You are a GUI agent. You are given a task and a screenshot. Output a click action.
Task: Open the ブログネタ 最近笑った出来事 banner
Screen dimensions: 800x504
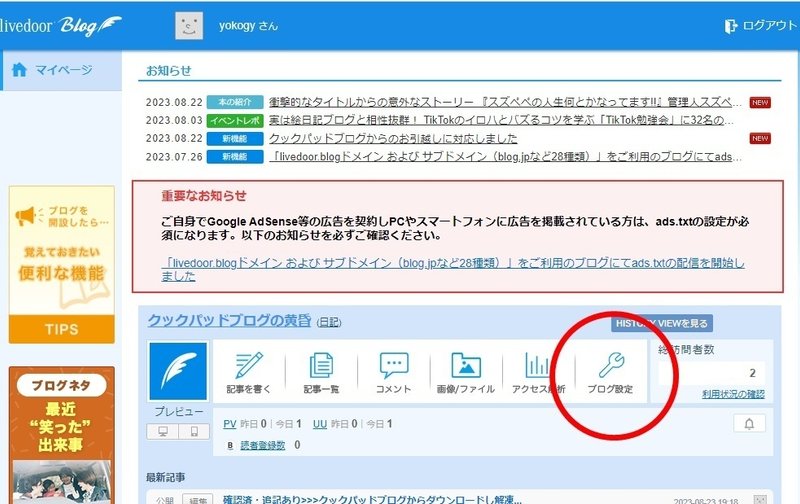tap(62, 435)
